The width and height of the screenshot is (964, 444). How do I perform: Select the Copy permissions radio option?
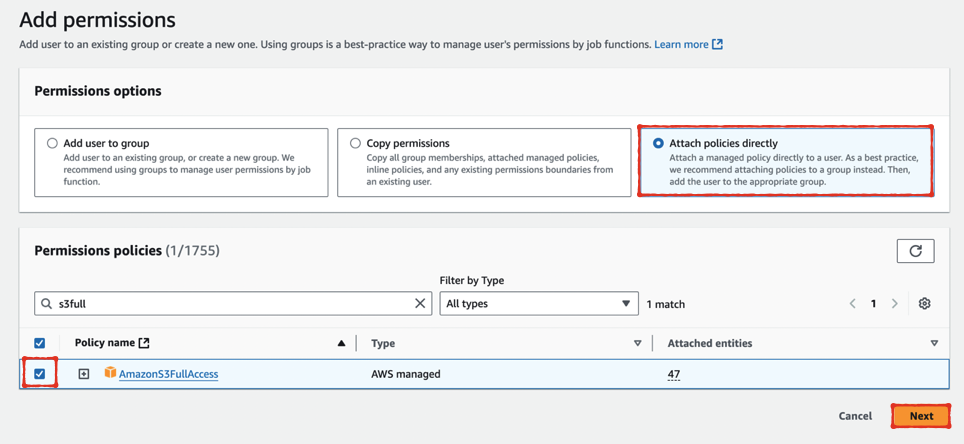click(x=355, y=143)
